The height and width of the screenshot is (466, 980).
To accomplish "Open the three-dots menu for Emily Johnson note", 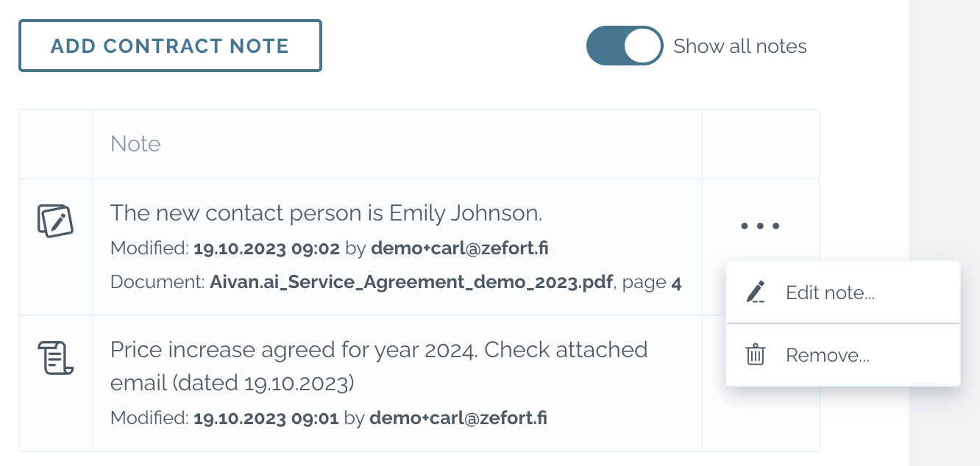I will [760, 226].
